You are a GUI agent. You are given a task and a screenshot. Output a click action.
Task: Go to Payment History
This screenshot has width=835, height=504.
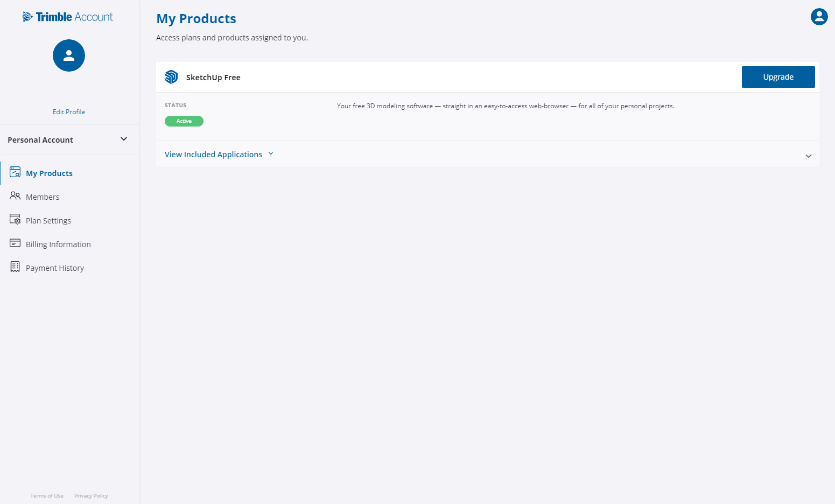point(55,268)
